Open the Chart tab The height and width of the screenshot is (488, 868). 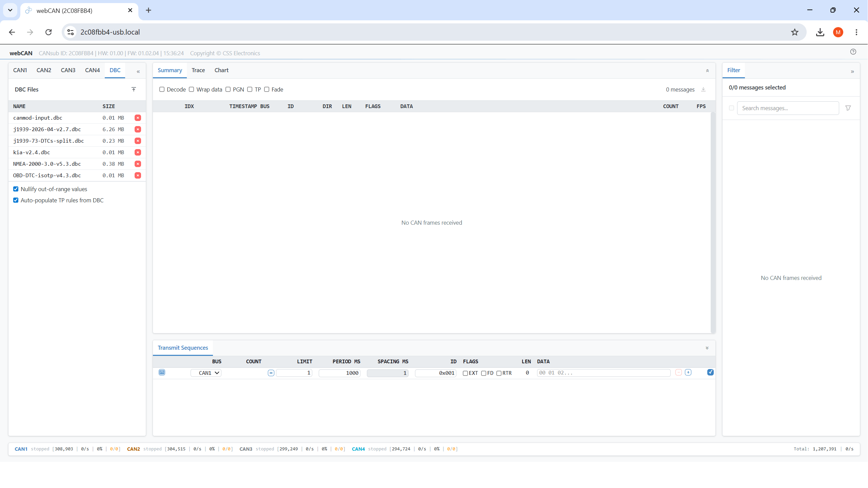[x=221, y=70]
